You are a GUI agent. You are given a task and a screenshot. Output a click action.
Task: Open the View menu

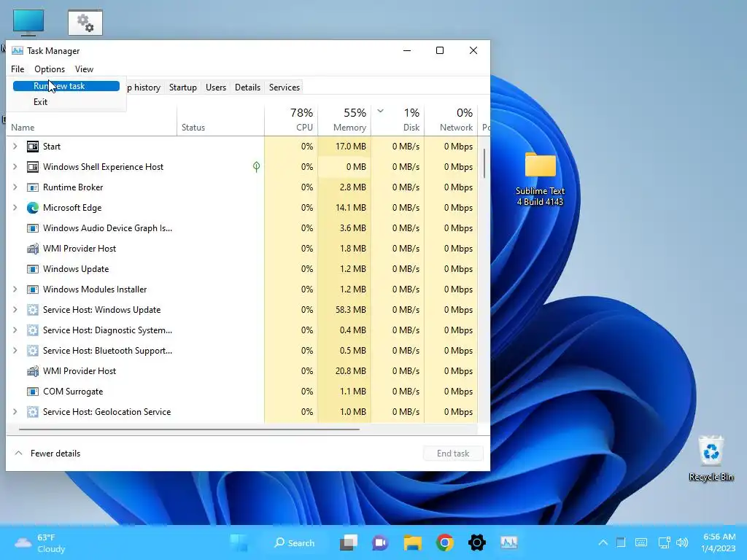(85, 69)
